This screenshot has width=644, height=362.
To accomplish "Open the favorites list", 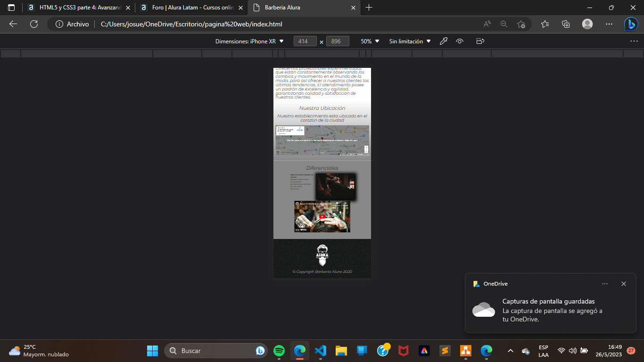I will click(x=545, y=24).
